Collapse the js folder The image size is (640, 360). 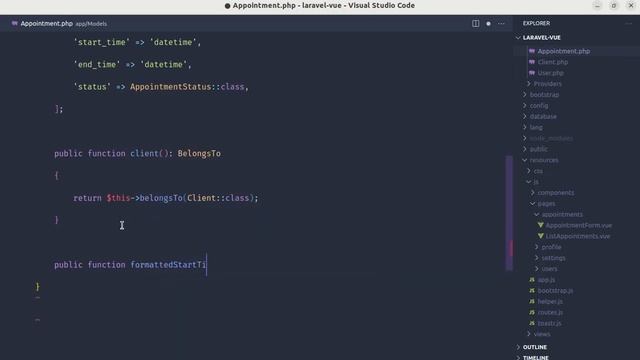pos(529,182)
